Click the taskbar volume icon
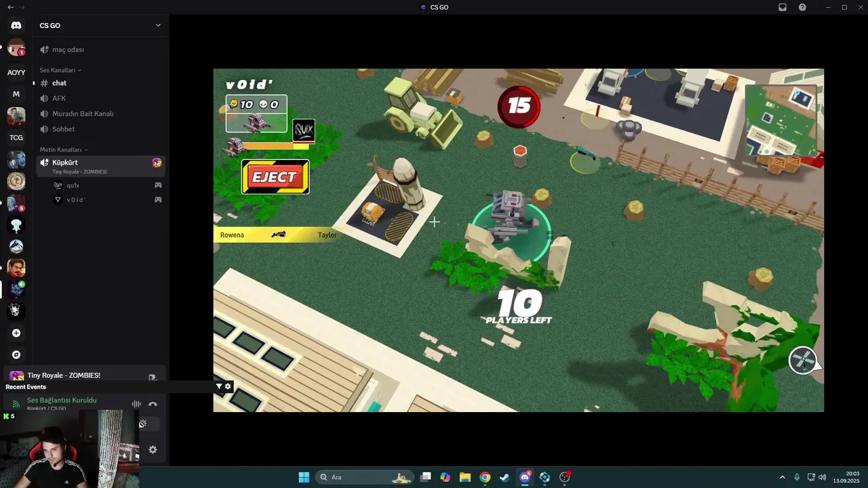The width and height of the screenshot is (868, 488). 823,477
